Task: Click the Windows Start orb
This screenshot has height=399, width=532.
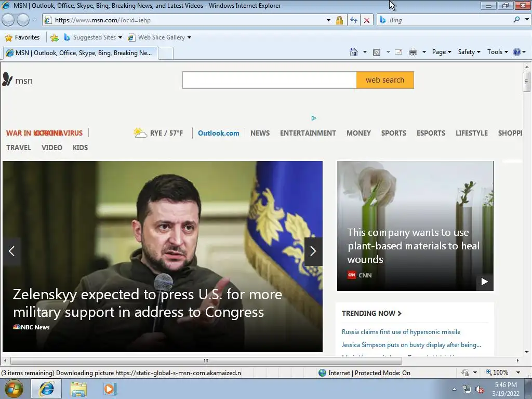Action: (x=14, y=389)
